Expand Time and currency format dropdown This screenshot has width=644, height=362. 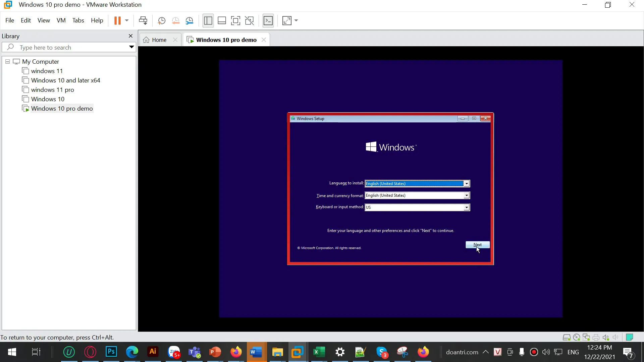click(466, 195)
